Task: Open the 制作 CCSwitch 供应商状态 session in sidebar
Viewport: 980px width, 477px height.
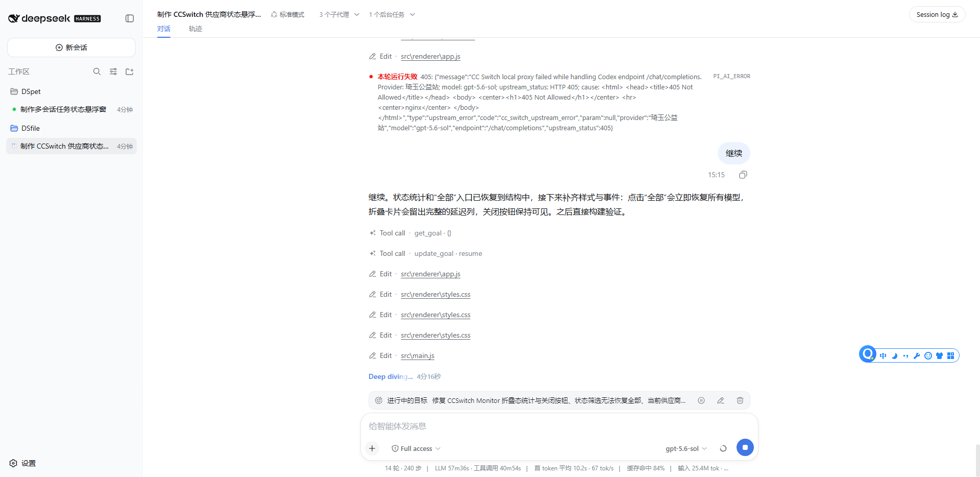Action: (71, 146)
